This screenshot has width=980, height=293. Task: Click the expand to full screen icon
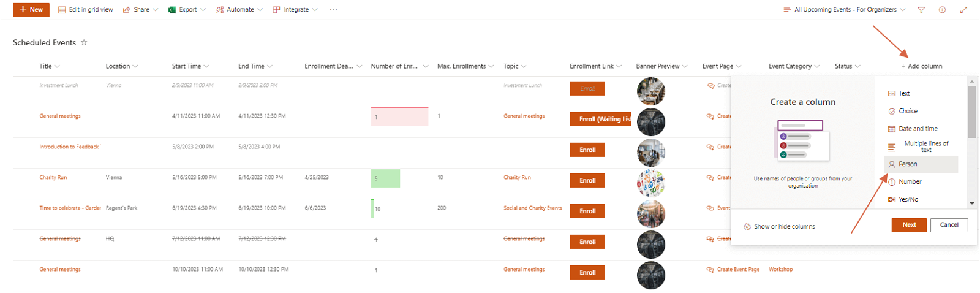(x=963, y=10)
